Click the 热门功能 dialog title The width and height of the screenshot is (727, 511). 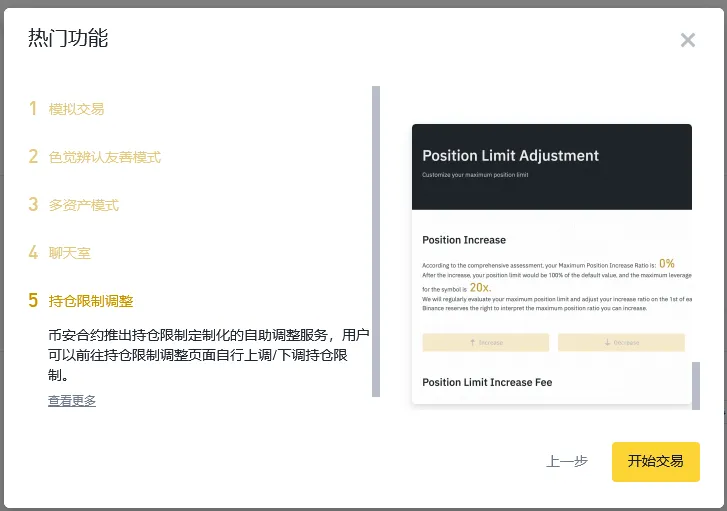(x=68, y=38)
